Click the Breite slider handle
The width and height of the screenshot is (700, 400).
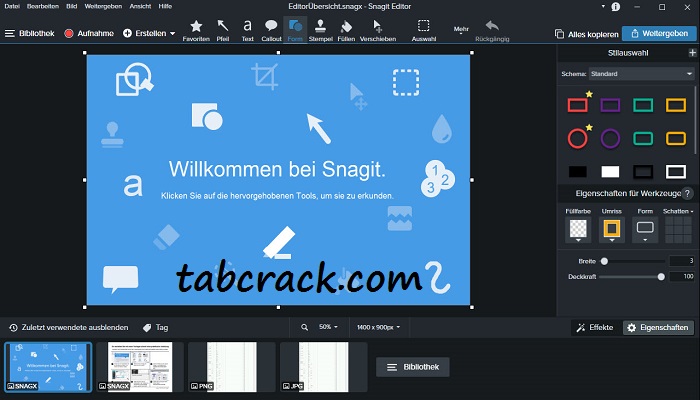tap(604, 261)
